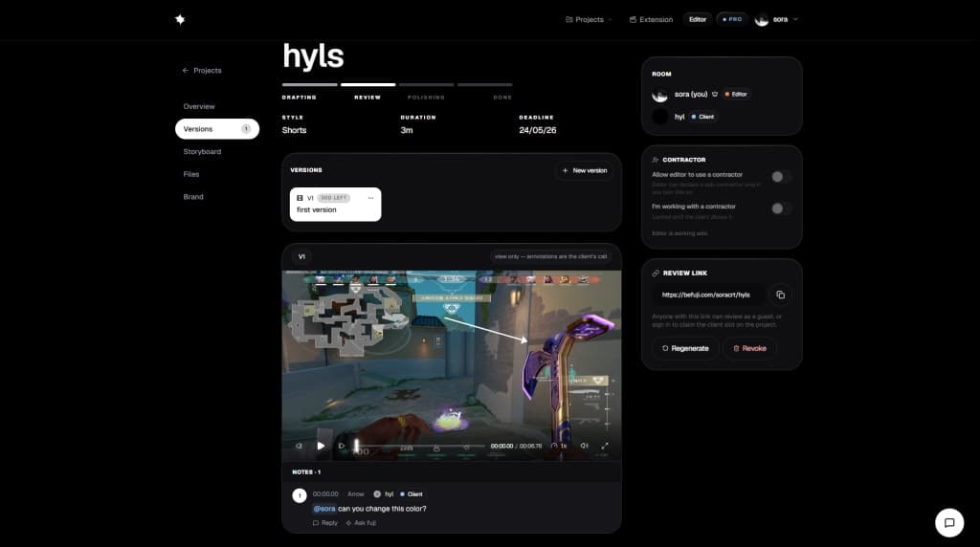Click the Versions count badge
This screenshot has height=547, width=980.
coord(246,129)
